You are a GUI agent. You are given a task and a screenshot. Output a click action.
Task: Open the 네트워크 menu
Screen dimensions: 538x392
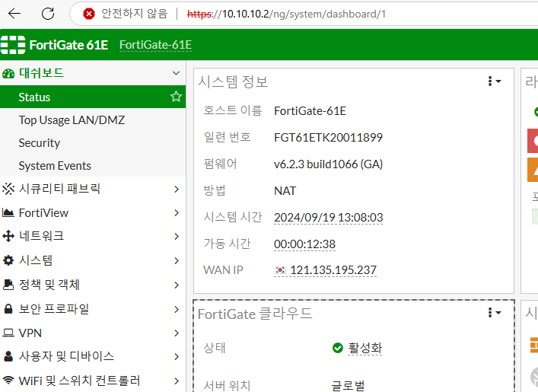(x=41, y=236)
